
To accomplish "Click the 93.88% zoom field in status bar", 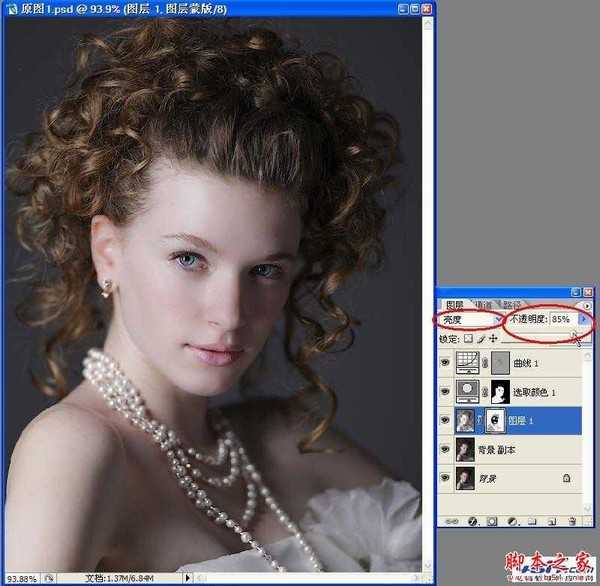I will [22, 578].
